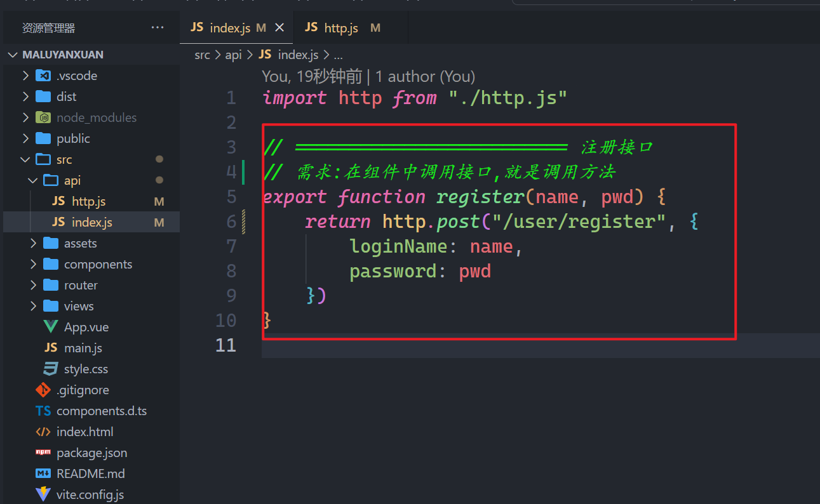820x504 pixels.
Task: Expand the public folder chevron
Action: tap(25, 138)
